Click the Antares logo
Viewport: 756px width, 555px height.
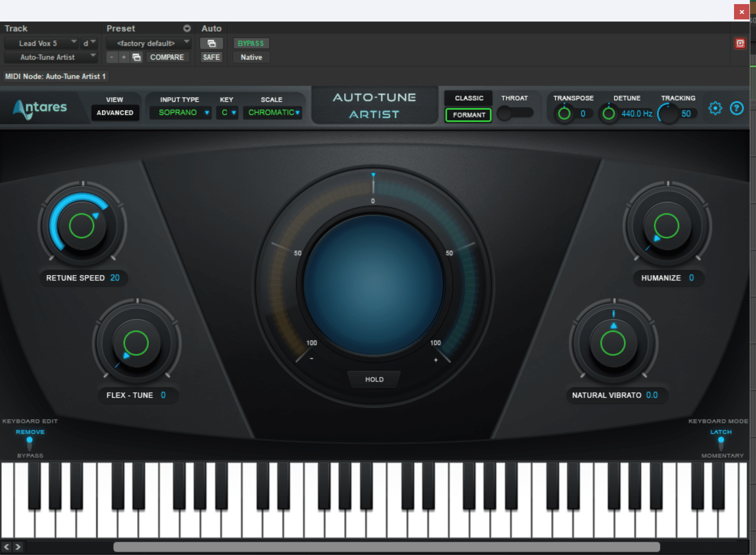point(40,108)
